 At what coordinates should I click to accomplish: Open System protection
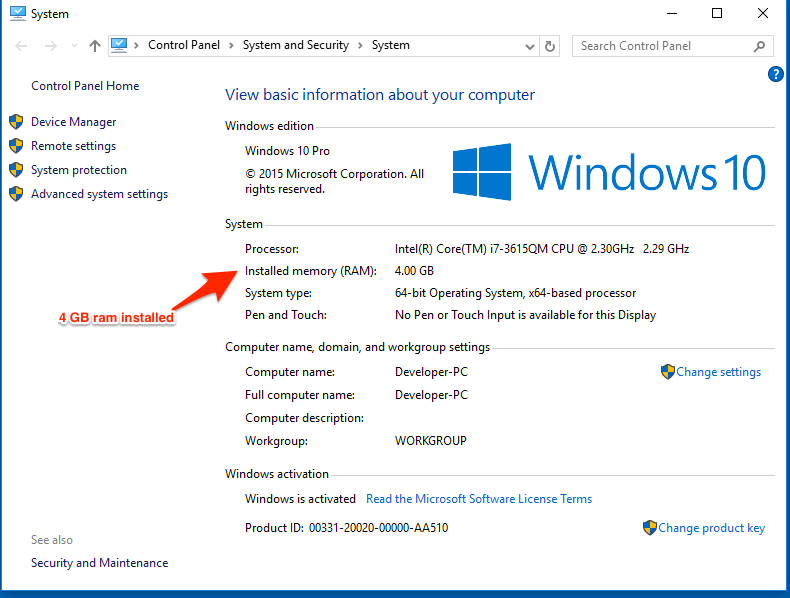[79, 170]
